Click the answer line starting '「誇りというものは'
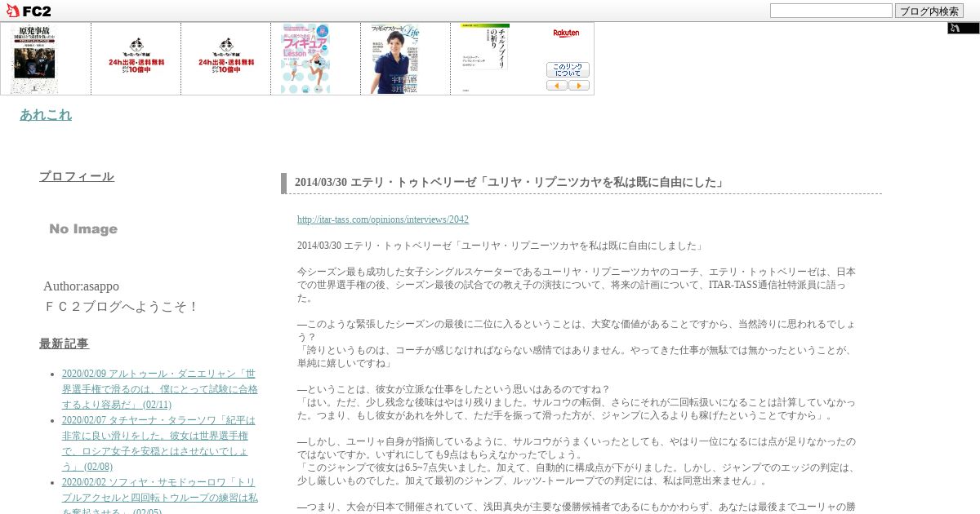The height and width of the screenshot is (514, 980). tap(575, 357)
